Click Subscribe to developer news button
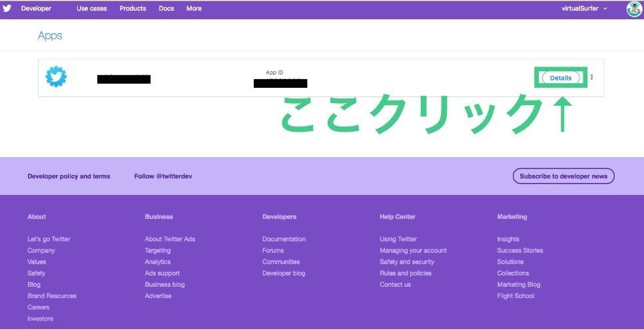The width and height of the screenshot is (644, 330). [x=563, y=176]
